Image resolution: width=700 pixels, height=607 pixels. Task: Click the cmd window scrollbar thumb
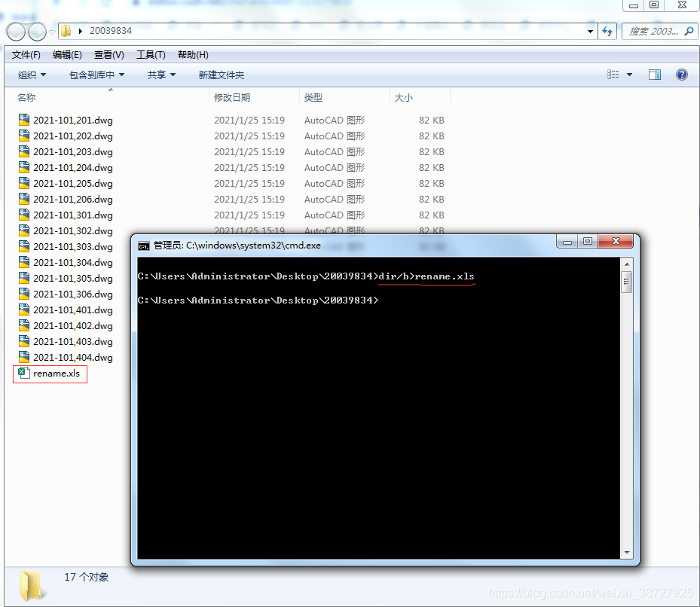click(x=627, y=281)
